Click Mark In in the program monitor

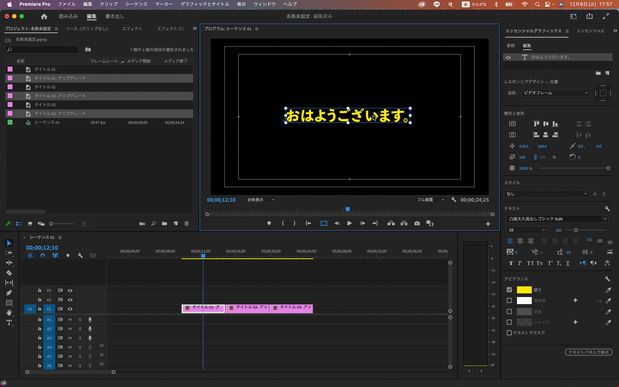(283, 224)
